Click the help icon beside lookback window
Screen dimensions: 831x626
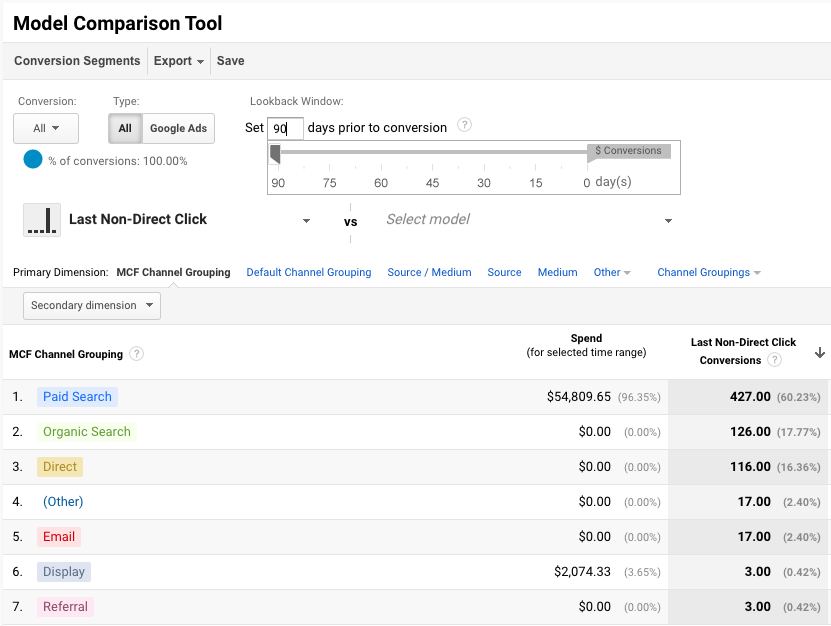point(464,126)
